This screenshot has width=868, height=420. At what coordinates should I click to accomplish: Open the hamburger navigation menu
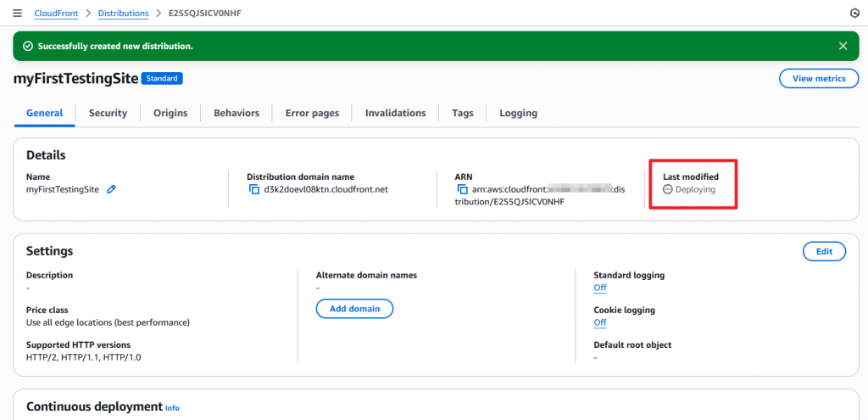(x=17, y=13)
